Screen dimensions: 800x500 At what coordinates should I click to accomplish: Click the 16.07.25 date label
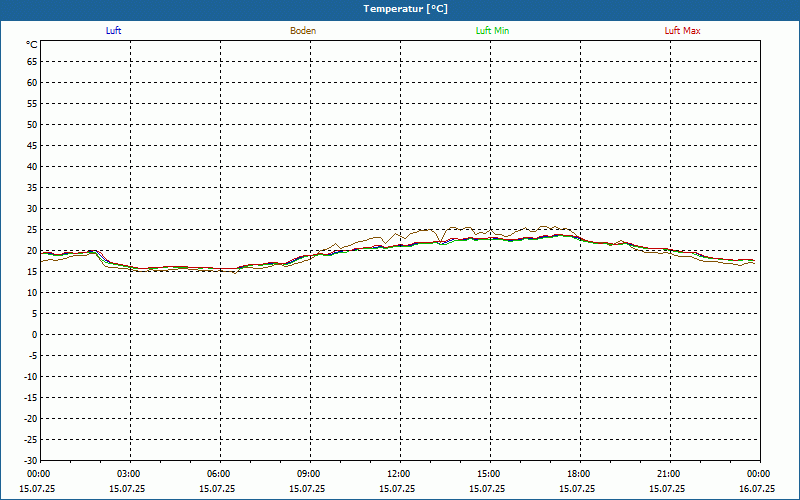pyautogui.click(x=757, y=488)
